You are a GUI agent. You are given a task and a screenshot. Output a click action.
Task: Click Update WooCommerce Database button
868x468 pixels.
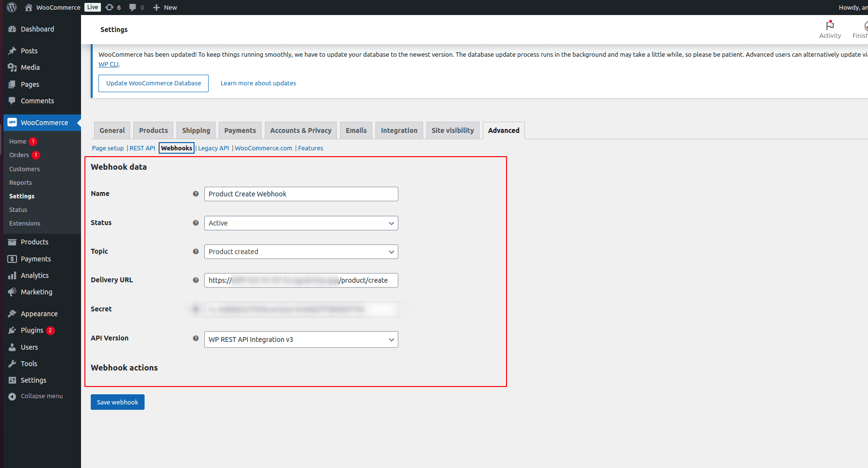[x=153, y=83]
